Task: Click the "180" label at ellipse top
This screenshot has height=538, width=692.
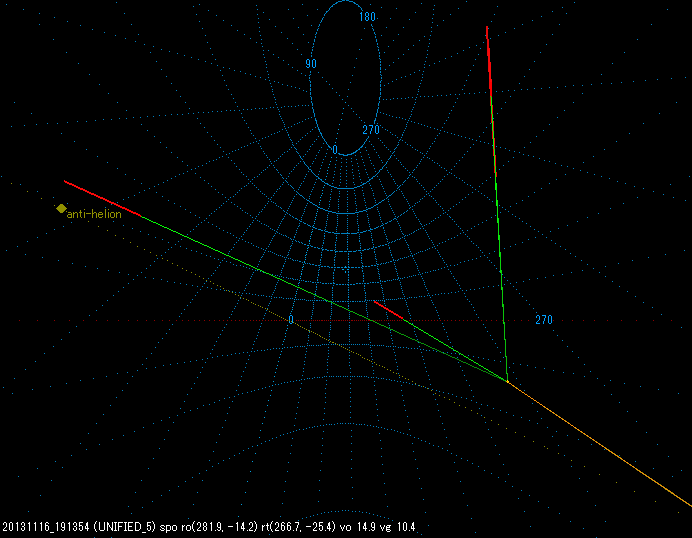Action: (x=367, y=17)
